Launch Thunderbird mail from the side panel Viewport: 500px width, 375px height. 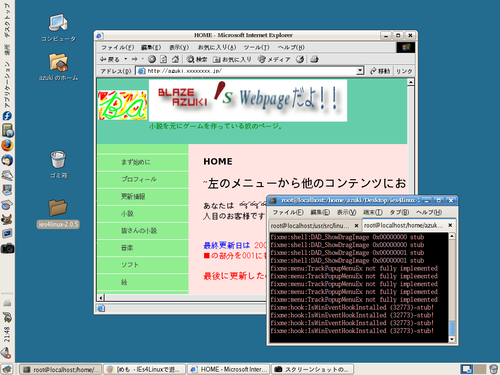[x=7, y=160]
